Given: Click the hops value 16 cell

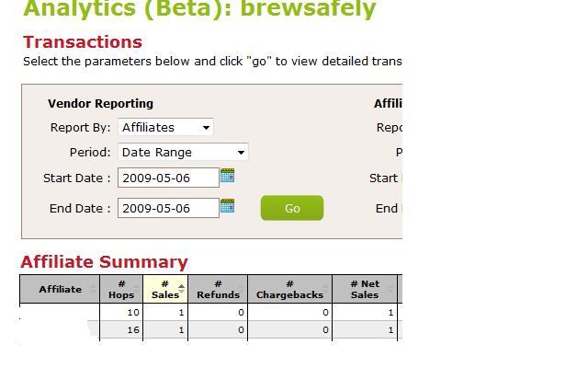Looking at the screenshot, I should click(x=121, y=329).
